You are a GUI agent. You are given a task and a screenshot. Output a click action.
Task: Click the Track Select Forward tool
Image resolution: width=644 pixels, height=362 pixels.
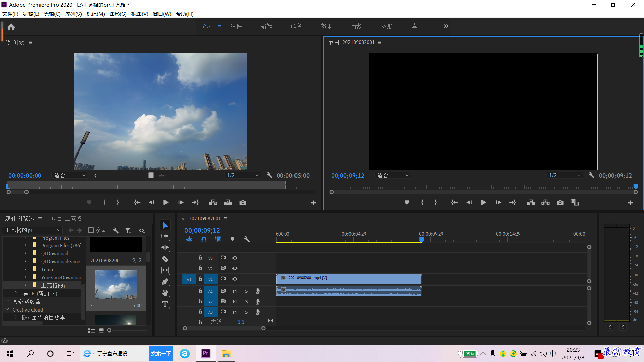[165, 236]
